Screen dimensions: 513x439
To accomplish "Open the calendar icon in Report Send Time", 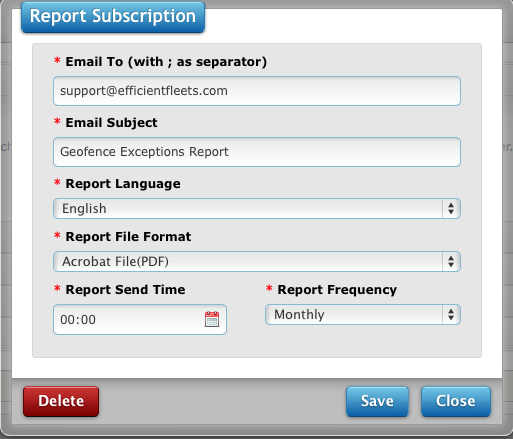I will coord(212,319).
